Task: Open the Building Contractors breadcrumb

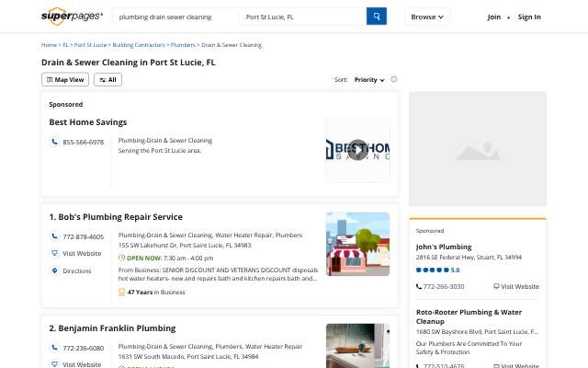Action: [139, 45]
